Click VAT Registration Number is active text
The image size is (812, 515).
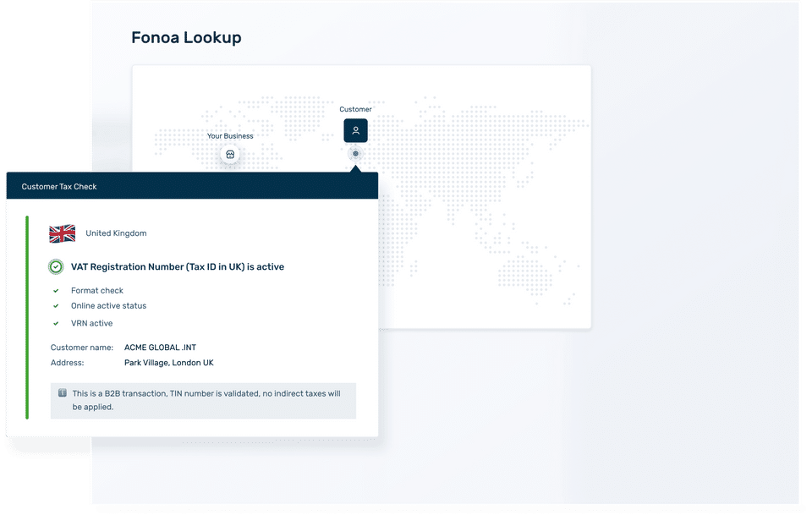point(178,266)
